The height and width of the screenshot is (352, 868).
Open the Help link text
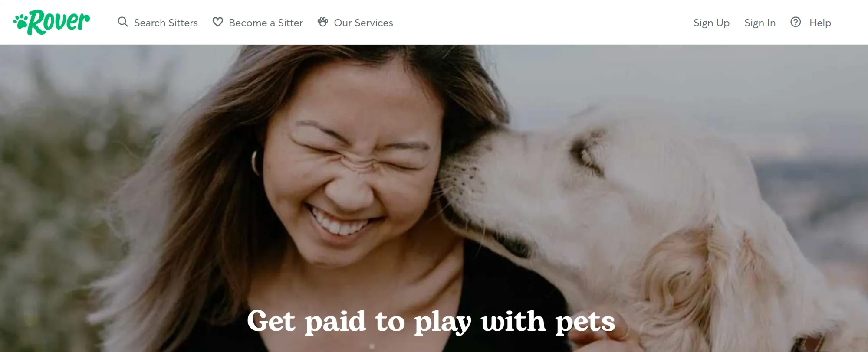coord(820,23)
